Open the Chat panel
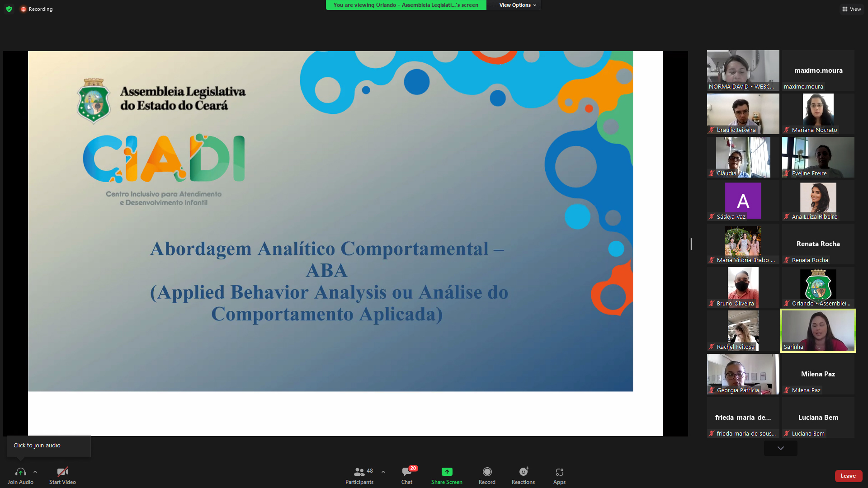The image size is (868, 488). (406, 472)
